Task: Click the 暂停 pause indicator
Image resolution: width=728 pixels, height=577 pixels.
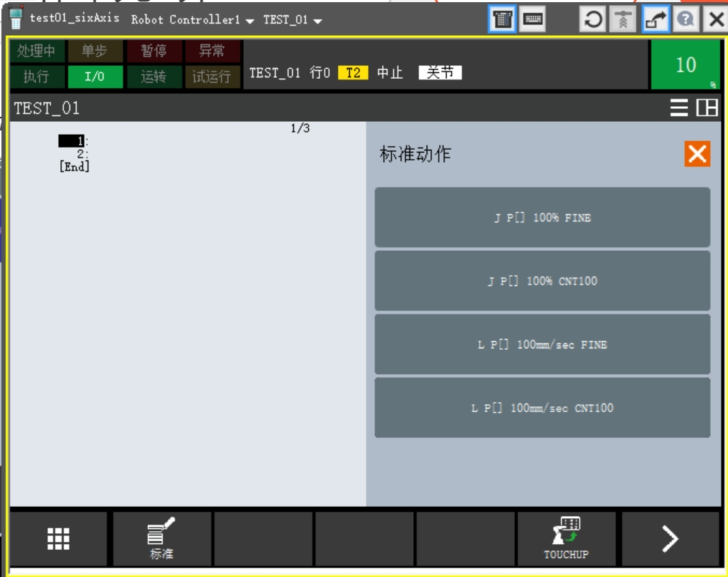Action: point(153,51)
